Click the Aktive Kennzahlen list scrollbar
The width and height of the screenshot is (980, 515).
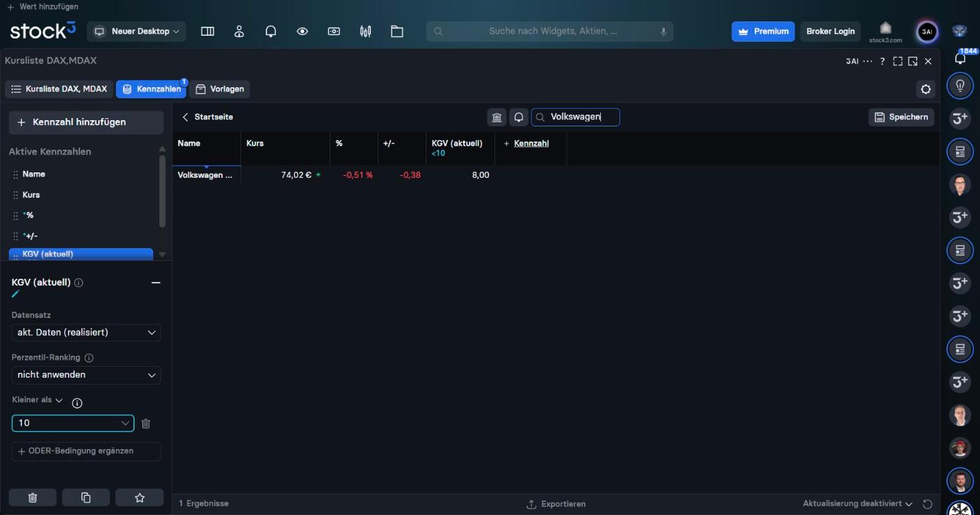click(x=162, y=191)
